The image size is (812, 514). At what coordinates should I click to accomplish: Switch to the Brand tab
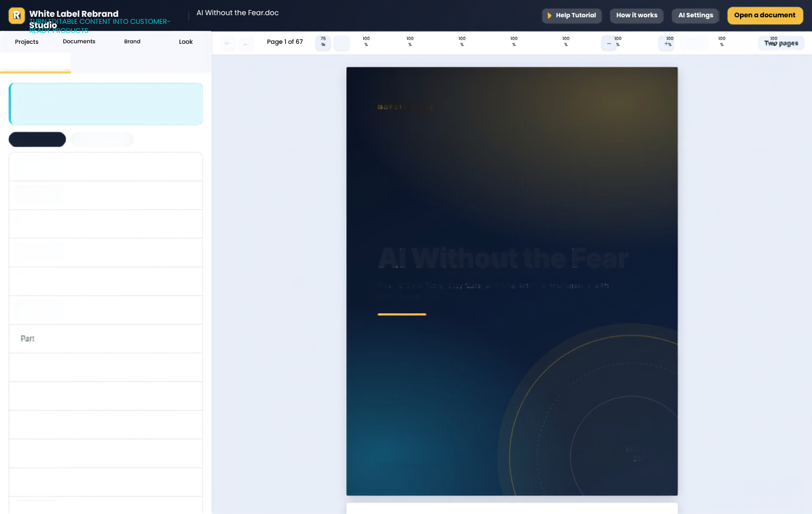pos(132,42)
